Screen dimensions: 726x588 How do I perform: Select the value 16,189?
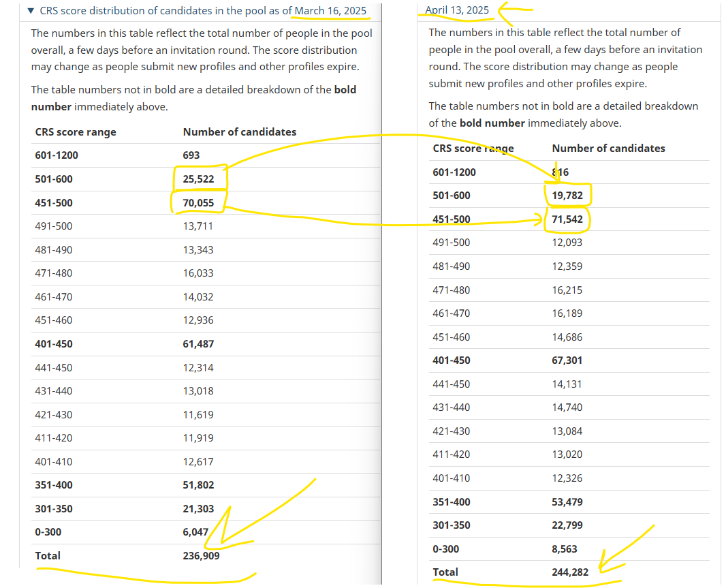tap(567, 313)
